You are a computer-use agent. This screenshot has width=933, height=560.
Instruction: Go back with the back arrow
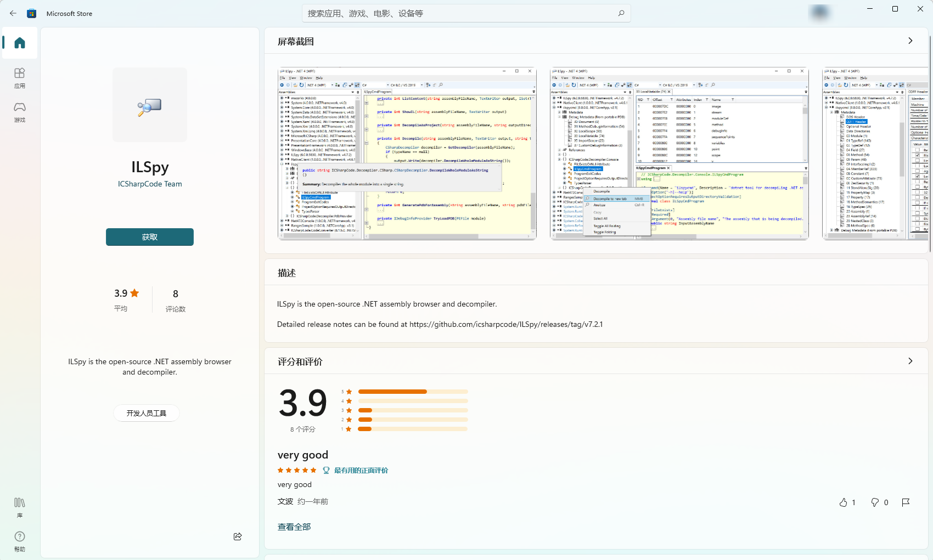pyautogui.click(x=13, y=13)
